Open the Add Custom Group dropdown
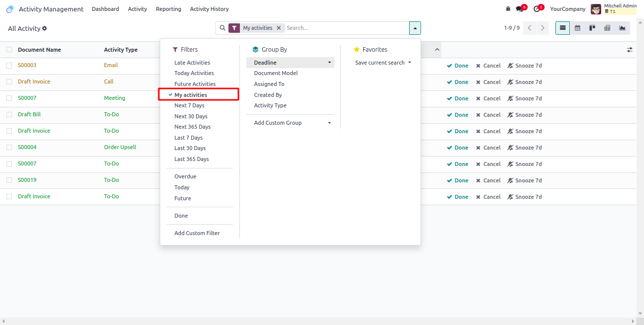The image size is (644, 325). pyautogui.click(x=329, y=123)
